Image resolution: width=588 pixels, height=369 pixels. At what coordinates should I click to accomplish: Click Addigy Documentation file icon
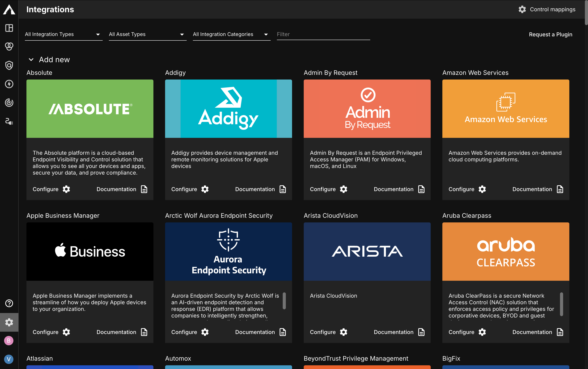[x=283, y=189]
